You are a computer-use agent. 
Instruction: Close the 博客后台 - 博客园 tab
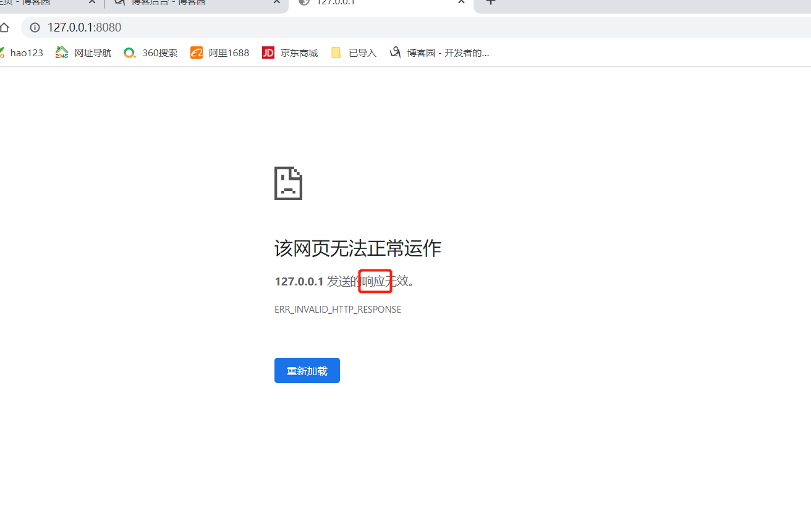click(x=276, y=2)
